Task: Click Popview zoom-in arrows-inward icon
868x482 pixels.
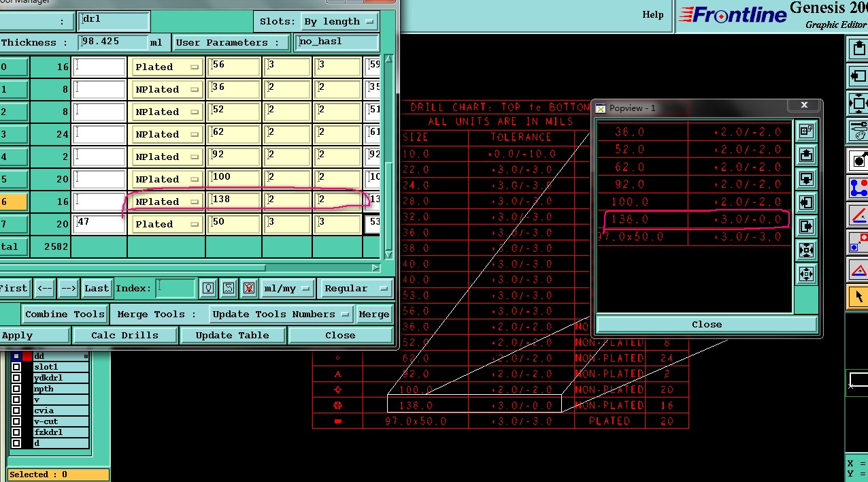Action: (807, 250)
